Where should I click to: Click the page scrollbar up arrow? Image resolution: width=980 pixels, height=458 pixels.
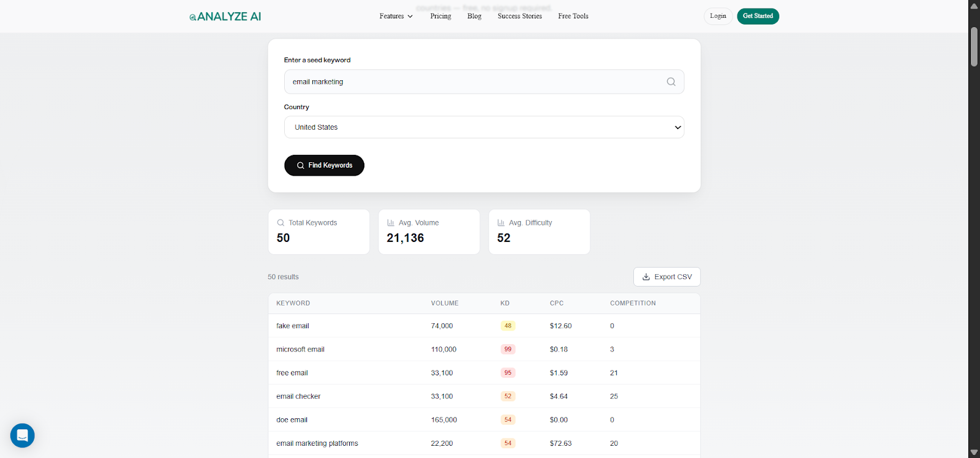coord(974,6)
